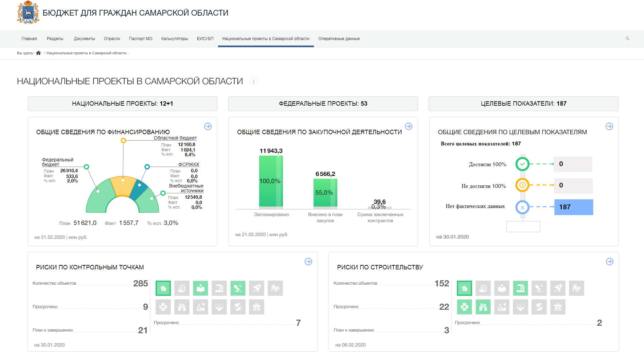This screenshot has height=356, width=644.
Task: Open target indicators details arrow icon
Action: point(609,126)
